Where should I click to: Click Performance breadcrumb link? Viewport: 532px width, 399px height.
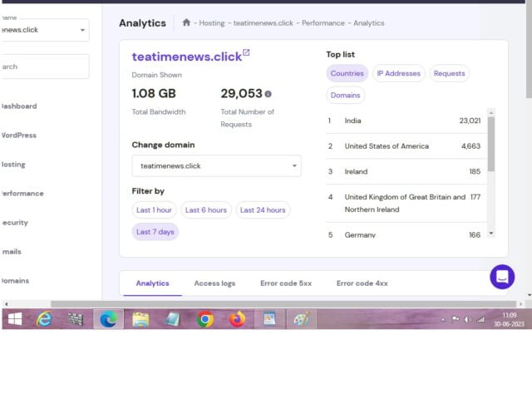click(323, 23)
